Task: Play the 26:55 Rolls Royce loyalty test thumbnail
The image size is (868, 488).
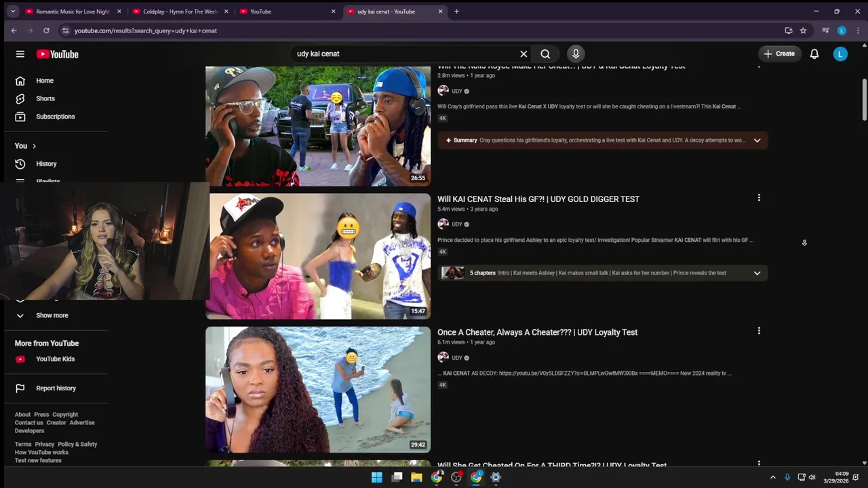Action: tap(318, 125)
